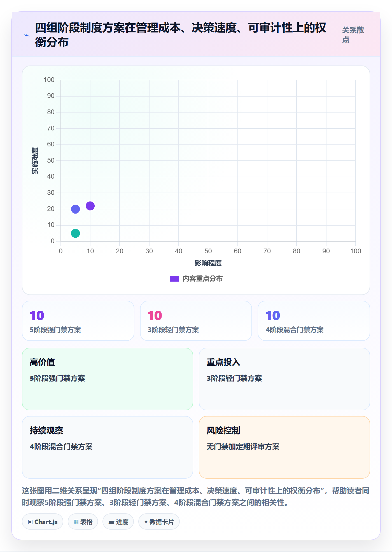Click the table grid icon on 表格 chip
Screen dimensions: 392x552
76,522
